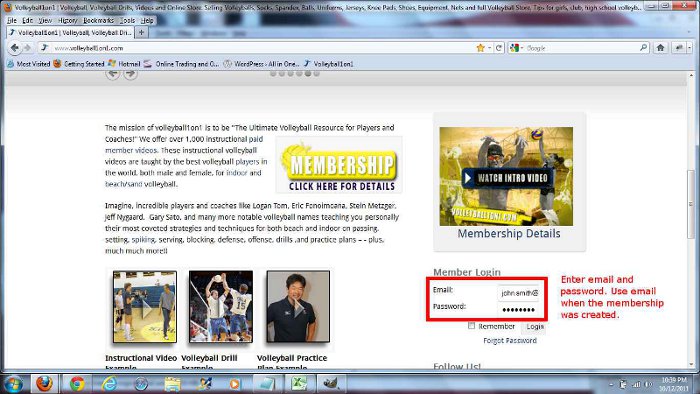This screenshot has height=394, width=700.
Task: Open the Edit menu
Action: pos(27,21)
